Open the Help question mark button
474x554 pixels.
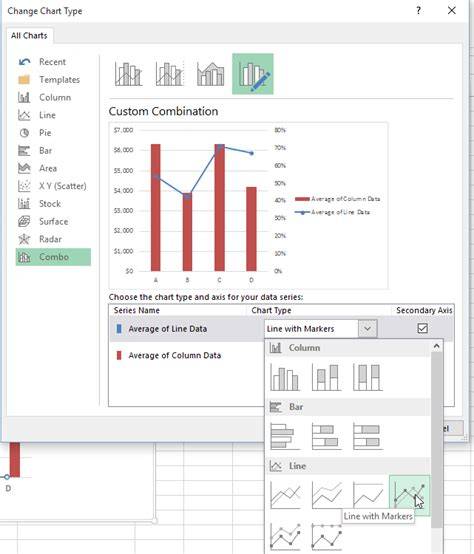pos(419,11)
